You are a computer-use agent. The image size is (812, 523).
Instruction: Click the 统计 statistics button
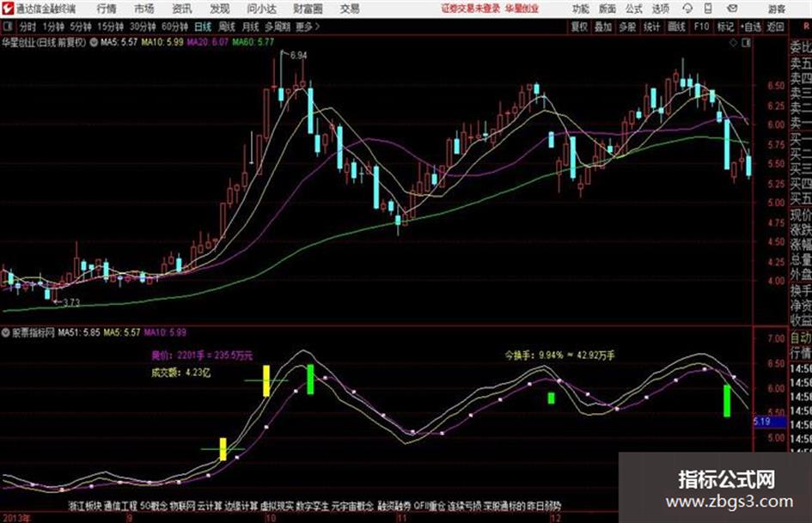[x=651, y=27]
